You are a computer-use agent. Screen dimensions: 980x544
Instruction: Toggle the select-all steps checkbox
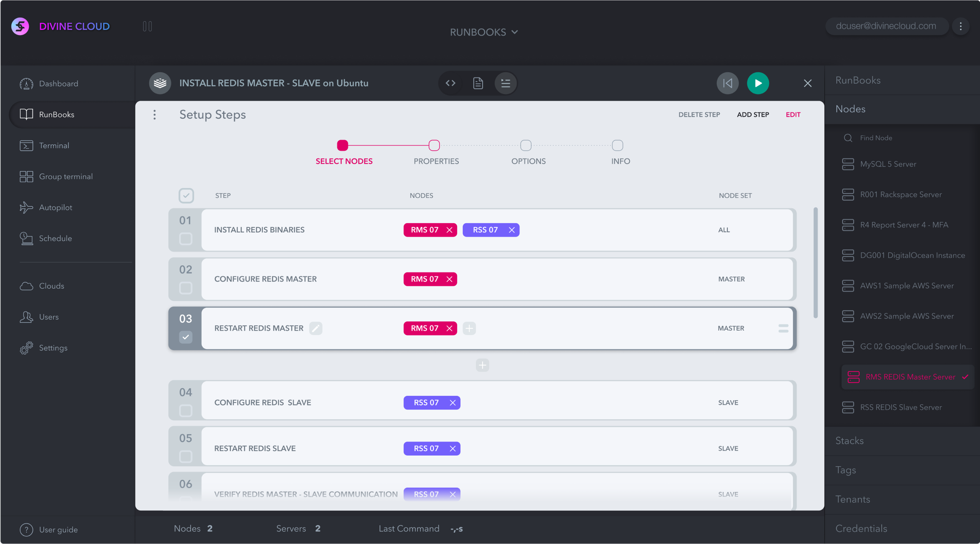point(186,195)
